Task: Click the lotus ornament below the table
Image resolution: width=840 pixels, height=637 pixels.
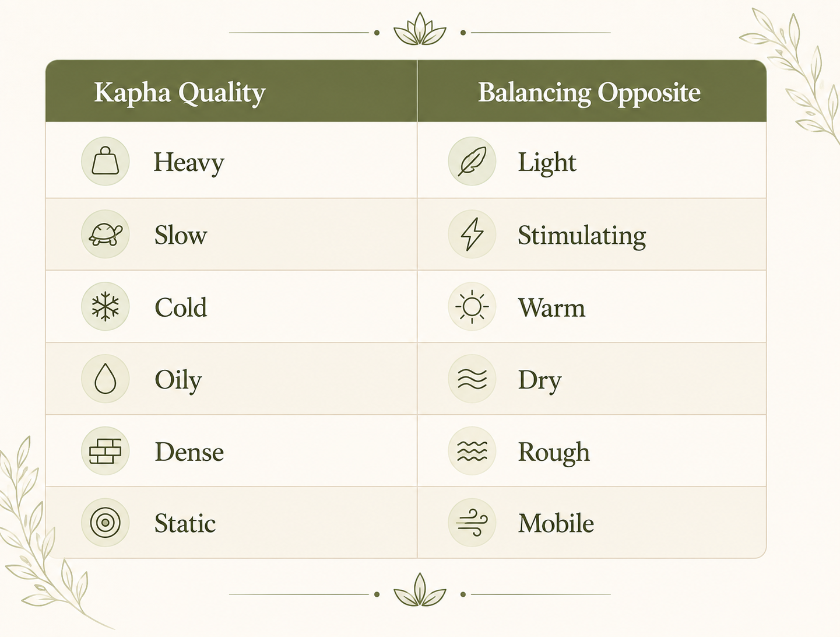Action: (420, 590)
